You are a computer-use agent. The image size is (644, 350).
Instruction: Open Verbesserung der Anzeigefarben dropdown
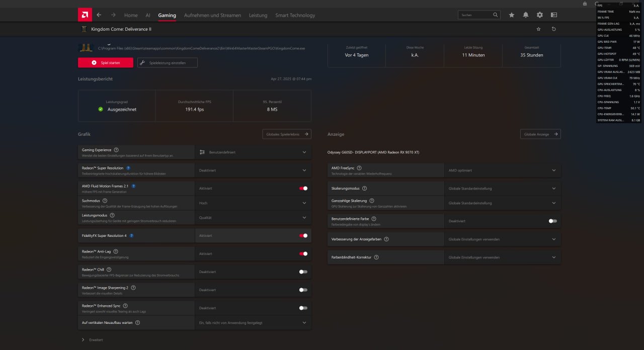pyautogui.click(x=503, y=239)
